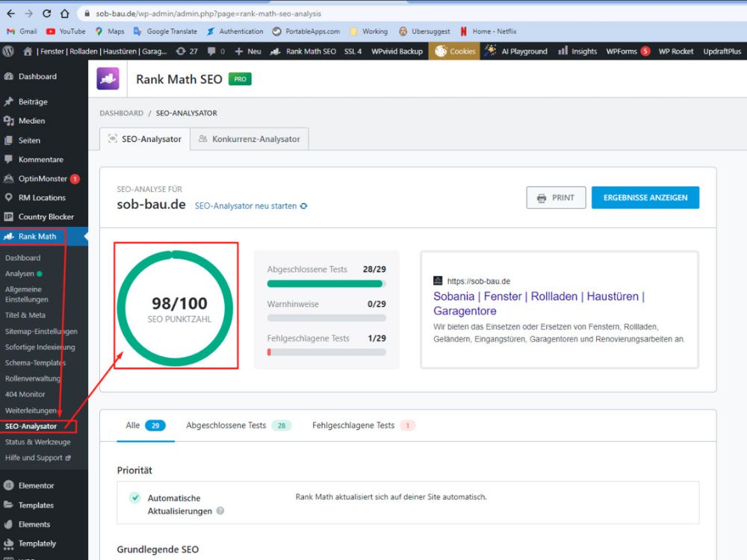Open the 404 Monitor submenu item
The height and width of the screenshot is (560, 747).
coord(25,393)
